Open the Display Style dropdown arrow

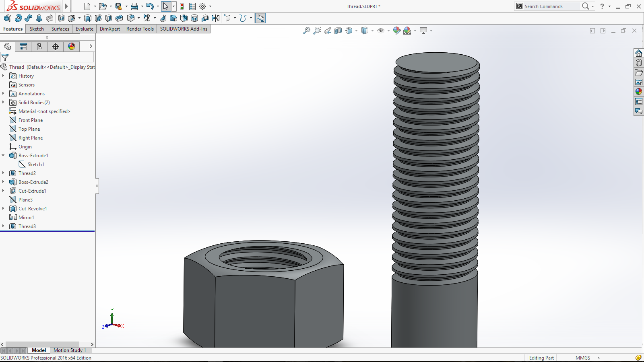tap(372, 31)
